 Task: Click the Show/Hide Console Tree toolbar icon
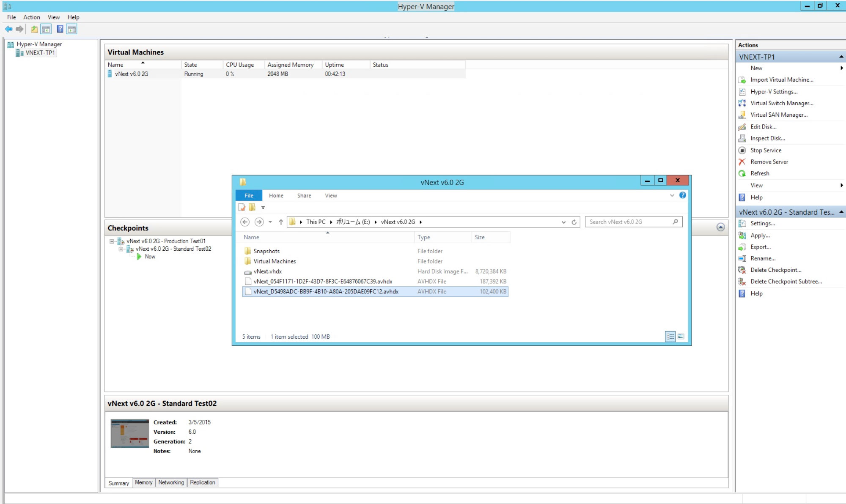click(x=46, y=29)
